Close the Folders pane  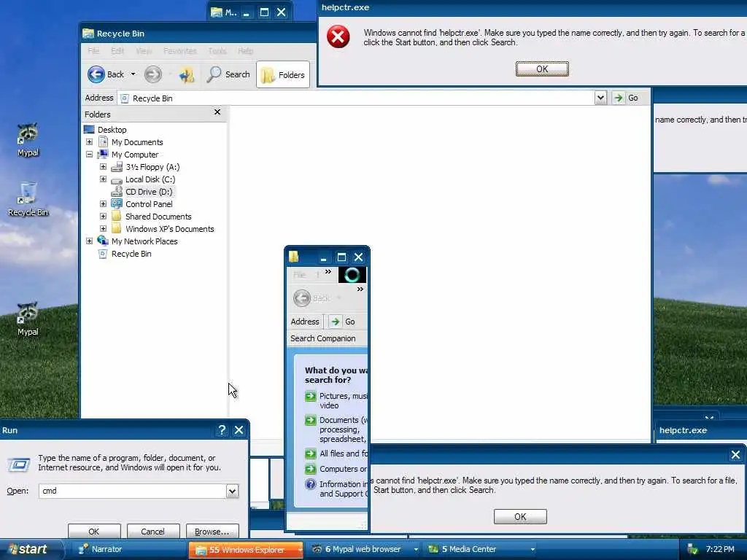pyautogui.click(x=217, y=112)
